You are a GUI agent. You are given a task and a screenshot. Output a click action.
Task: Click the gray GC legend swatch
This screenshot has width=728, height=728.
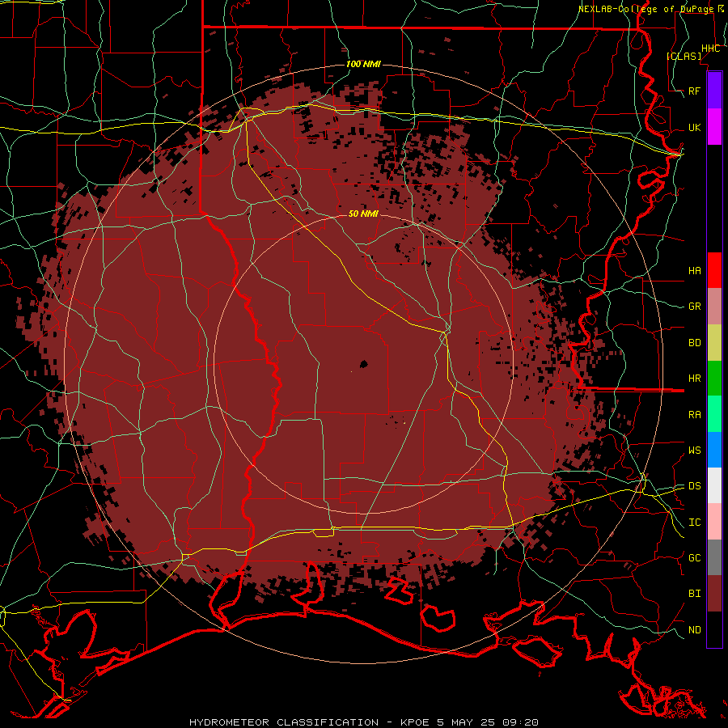pyautogui.click(x=714, y=557)
